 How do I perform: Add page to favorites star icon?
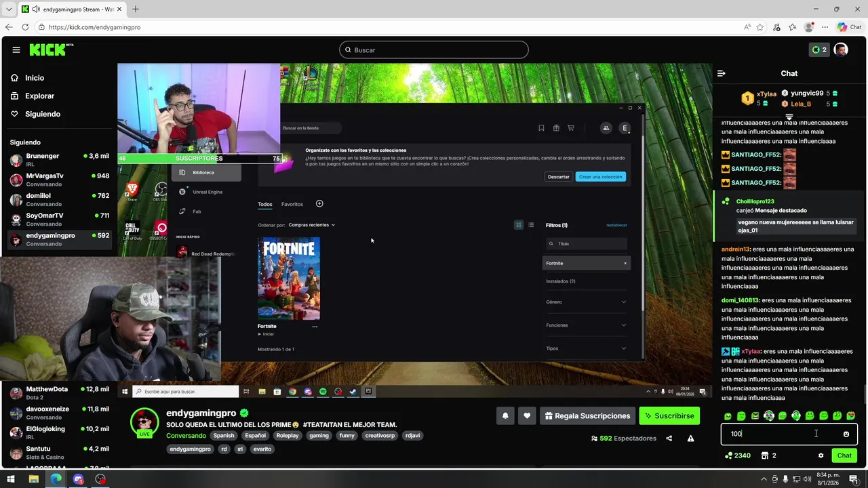point(760,27)
